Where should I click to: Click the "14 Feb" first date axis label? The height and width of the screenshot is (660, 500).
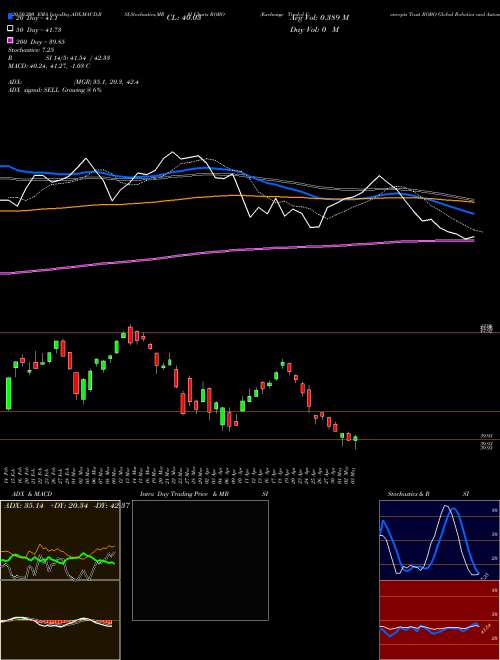7,475
